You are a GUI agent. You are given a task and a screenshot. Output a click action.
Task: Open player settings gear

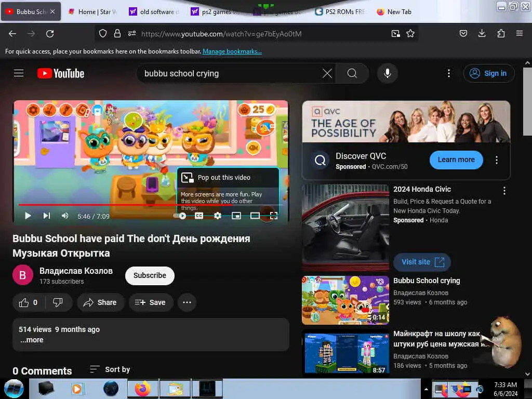pyautogui.click(x=218, y=216)
